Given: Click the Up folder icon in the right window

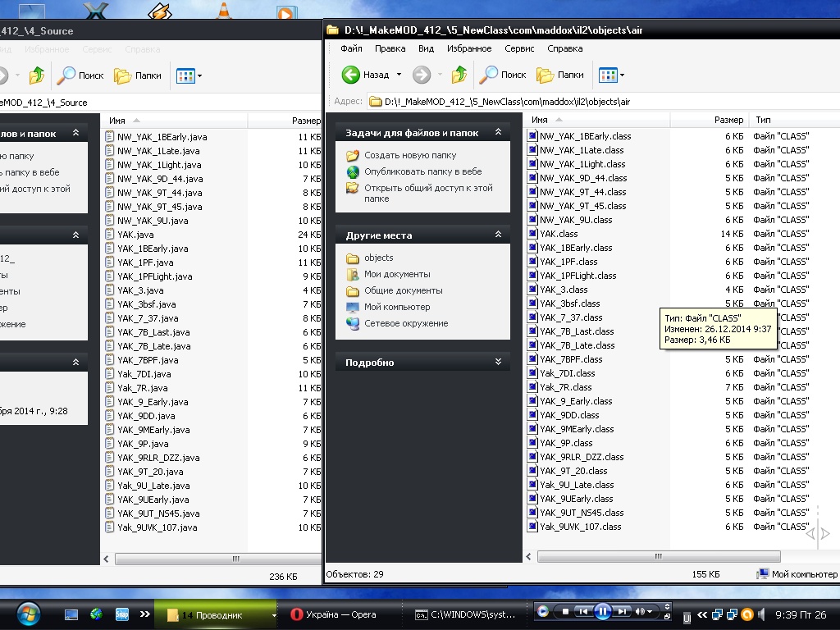Looking at the screenshot, I should 459,75.
